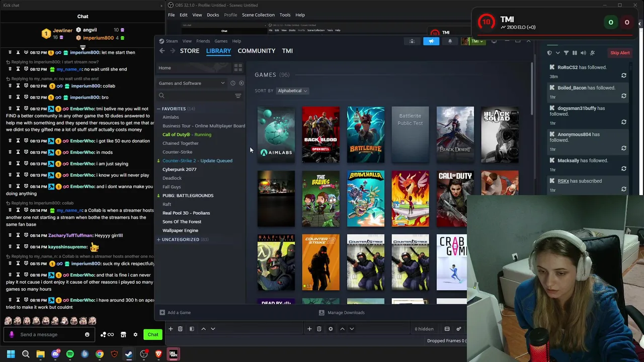The height and width of the screenshot is (362, 644).
Task: Select Cyberpunk 2077 in the library list
Action: 180,169
